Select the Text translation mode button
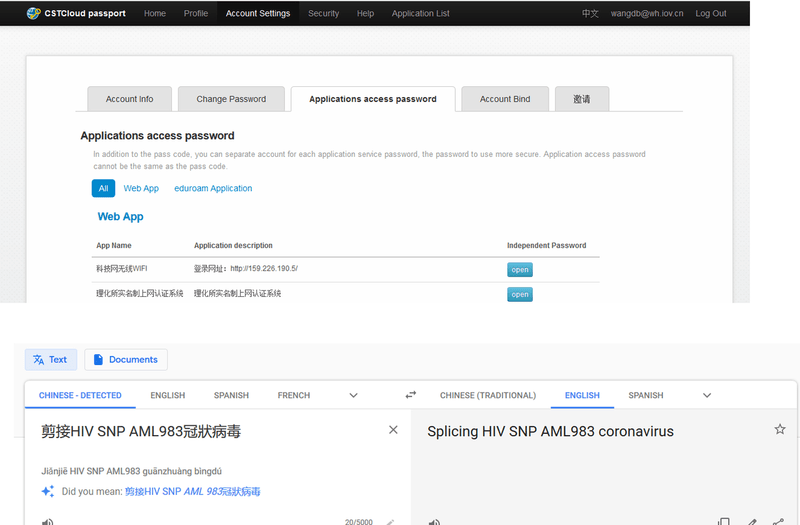Screen dimensions: 800x525 pyautogui.click(x=51, y=360)
